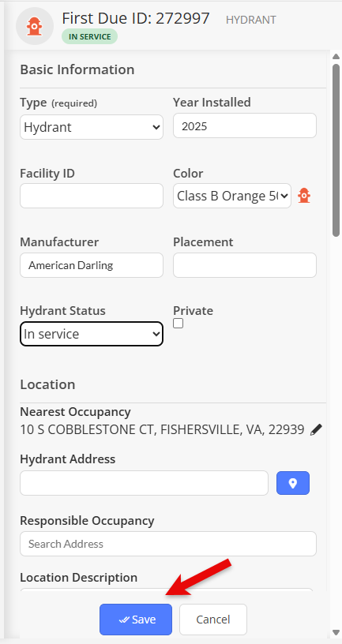Open the Color dropdown
342x644 pixels.
click(x=232, y=196)
